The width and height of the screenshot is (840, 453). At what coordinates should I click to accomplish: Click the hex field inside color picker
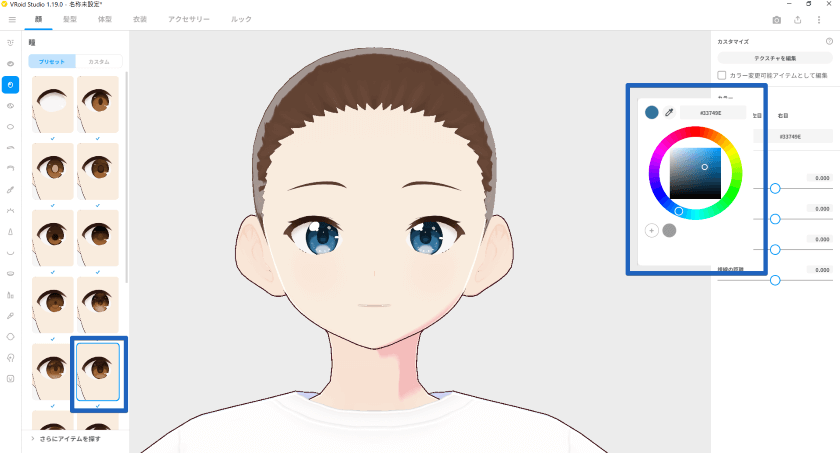point(712,113)
